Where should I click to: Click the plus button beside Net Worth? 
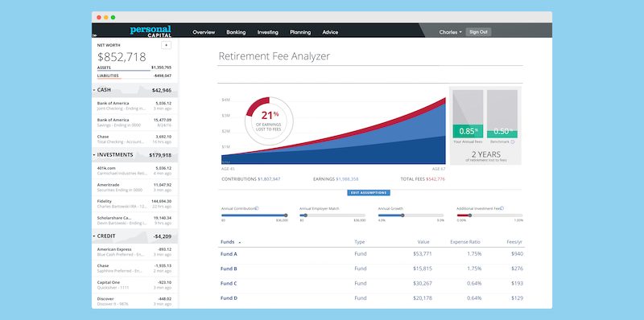click(x=166, y=46)
